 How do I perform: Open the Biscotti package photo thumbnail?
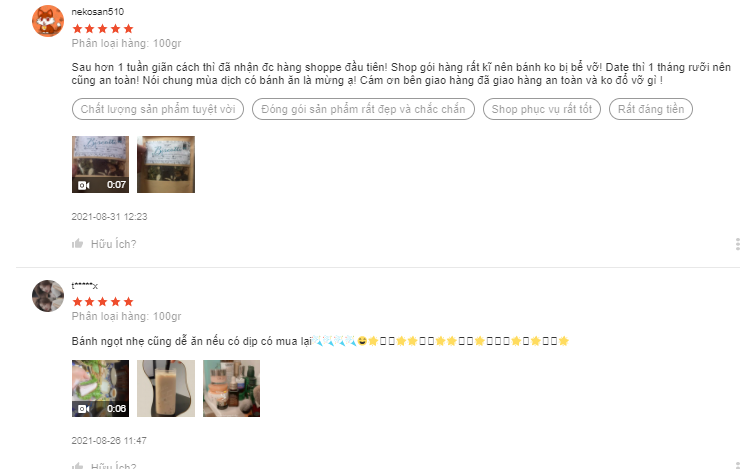click(166, 165)
